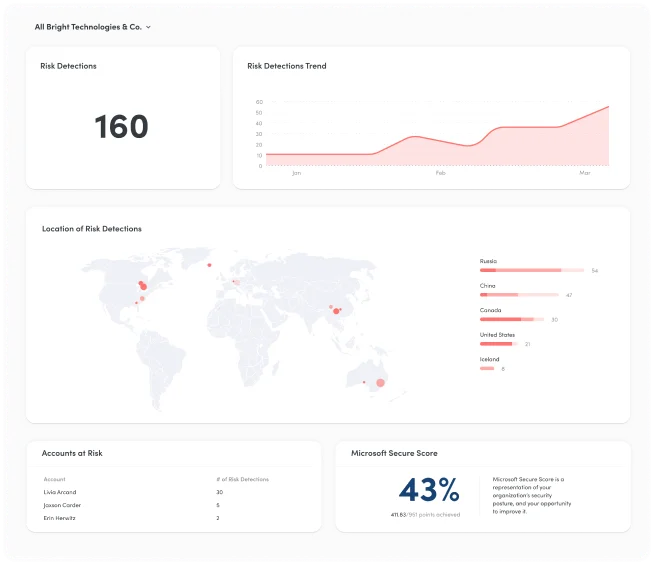Viewport: 654px width, 565px height.
Task: Click the United States country label
Action: click(x=497, y=335)
